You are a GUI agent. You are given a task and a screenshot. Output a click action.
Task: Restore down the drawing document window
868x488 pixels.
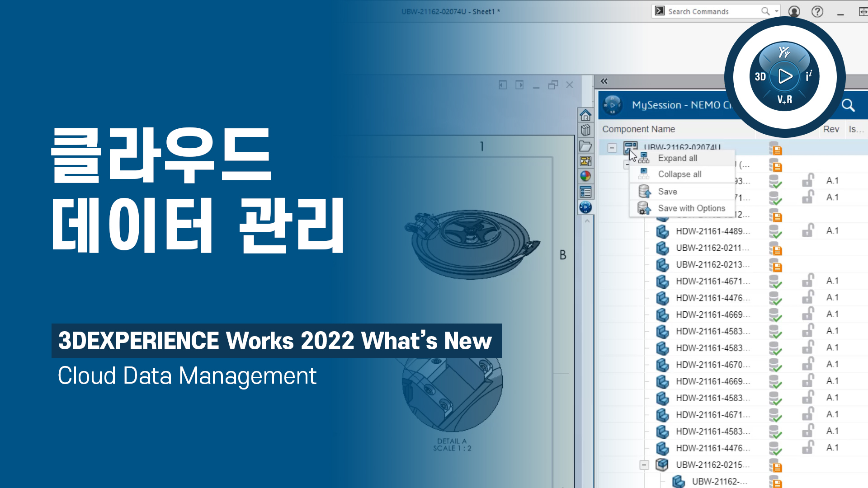553,85
